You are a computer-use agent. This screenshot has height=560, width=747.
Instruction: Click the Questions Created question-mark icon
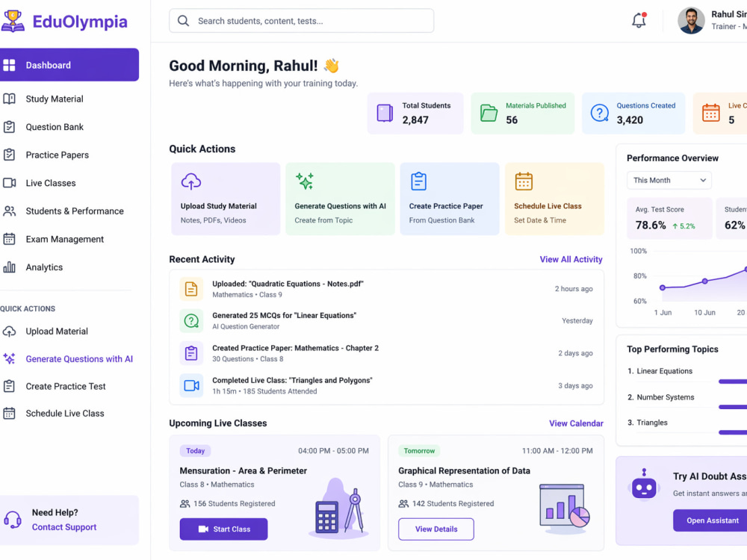(599, 113)
